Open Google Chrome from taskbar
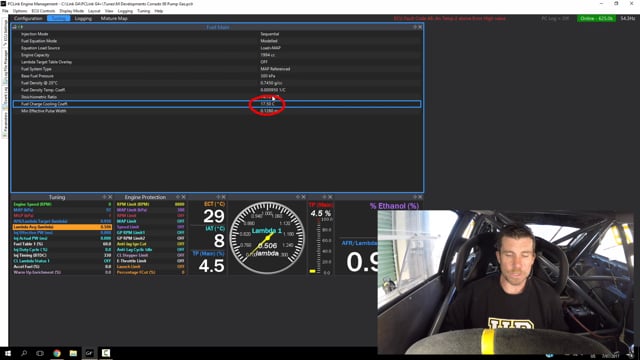This screenshot has height=360, width=640. tap(57, 353)
